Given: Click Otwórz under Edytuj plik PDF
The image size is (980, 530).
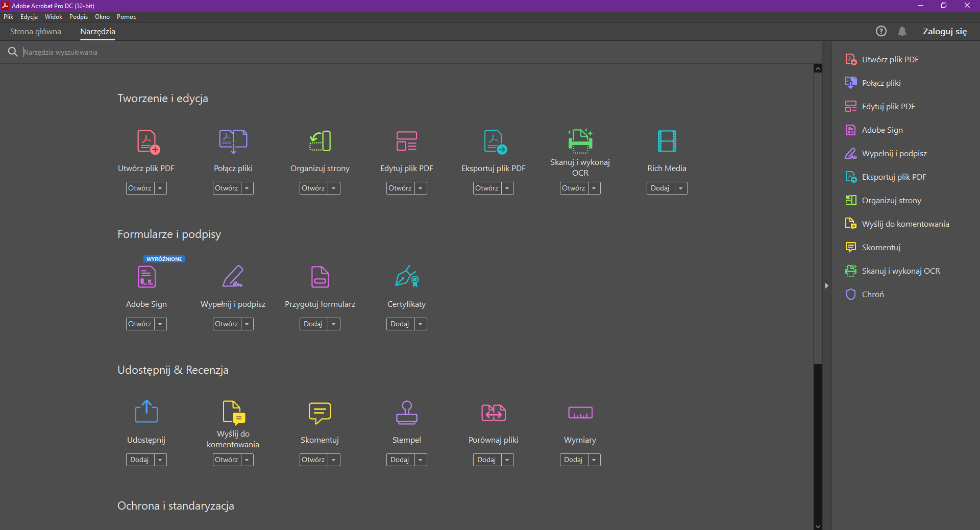Looking at the screenshot, I should [400, 188].
